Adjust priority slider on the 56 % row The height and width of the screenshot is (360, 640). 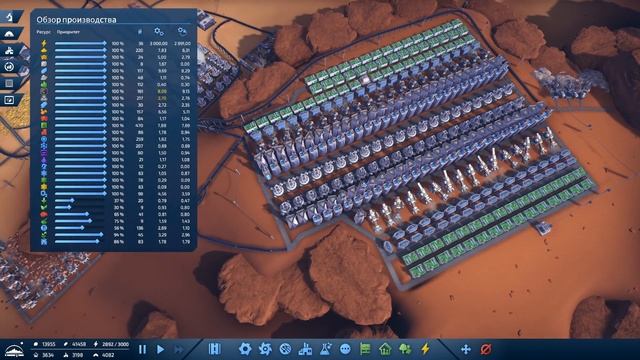click(80, 228)
